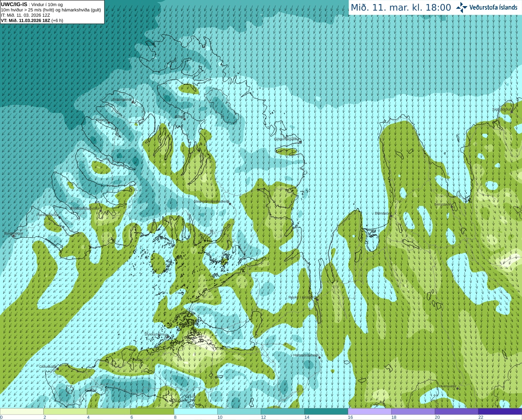Click the 'UWC/IG-IS' model label
The height and width of the screenshot is (420, 522).
14,4
